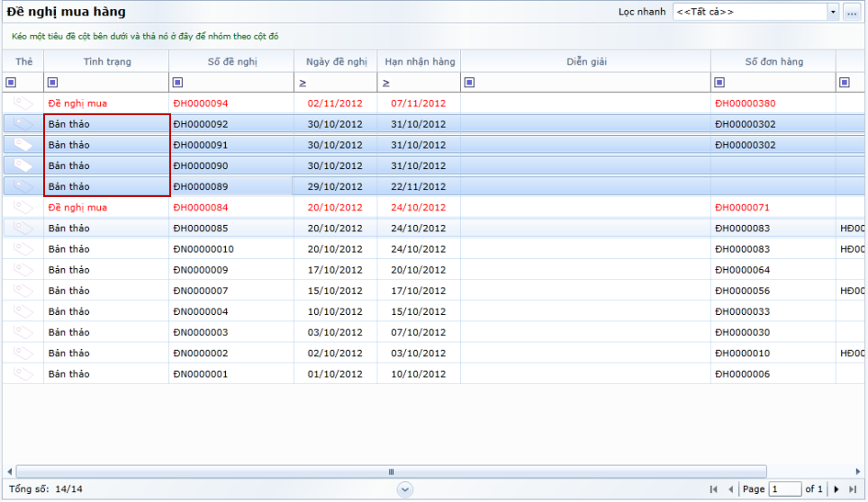
Task: Open the Hạn nhận hàng filter operator
Action: 385,83
